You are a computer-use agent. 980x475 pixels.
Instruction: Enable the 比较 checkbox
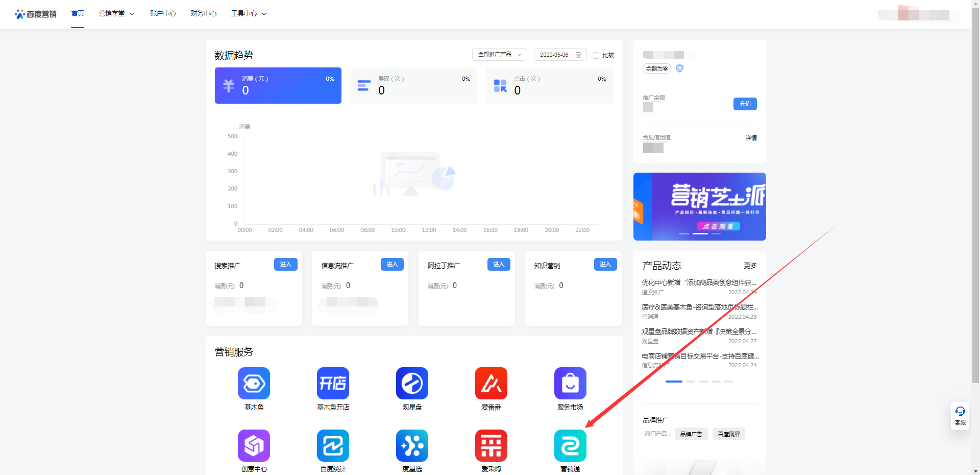[x=596, y=55]
